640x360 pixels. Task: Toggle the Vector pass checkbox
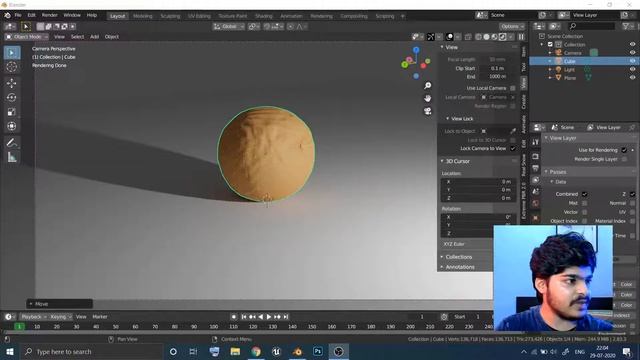tap(584, 212)
